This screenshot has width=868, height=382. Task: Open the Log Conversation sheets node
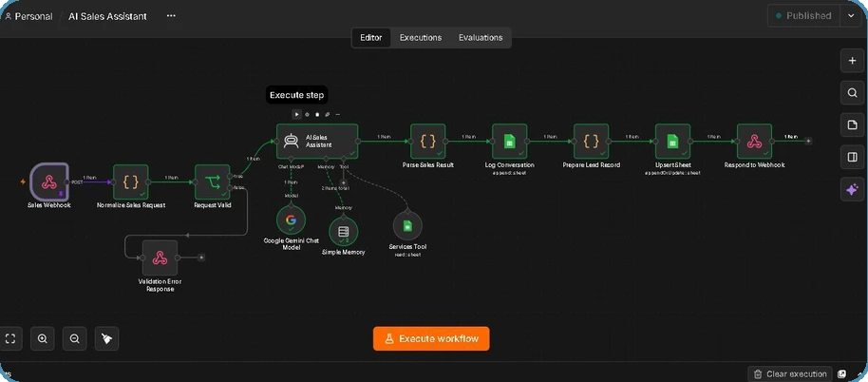509,142
